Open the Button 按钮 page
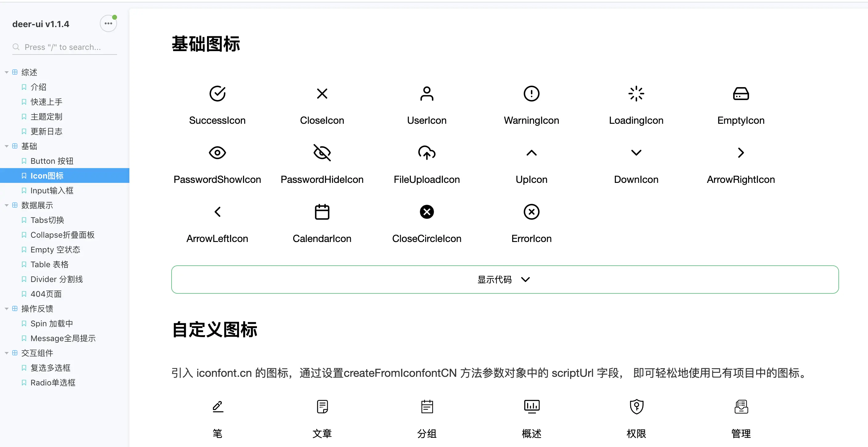 (x=51, y=161)
